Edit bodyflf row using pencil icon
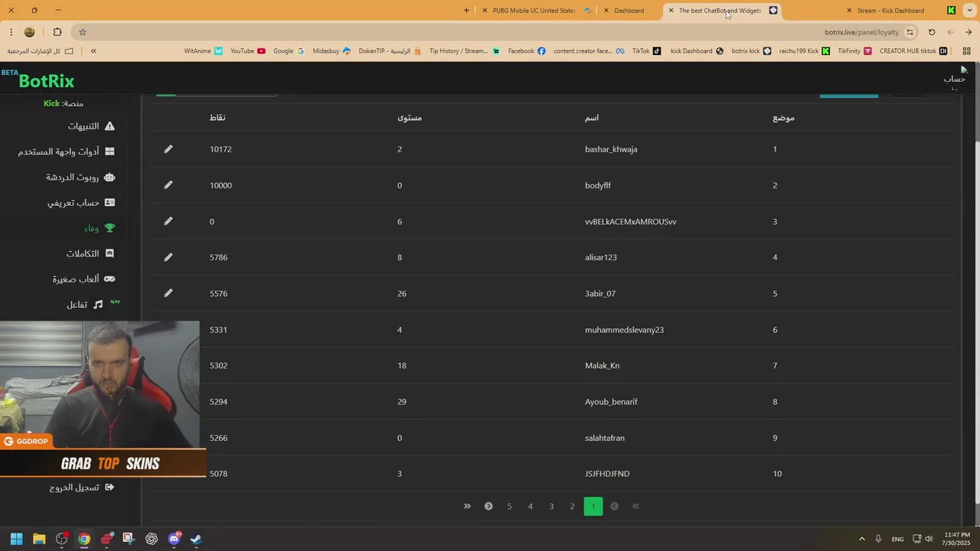 [168, 185]
